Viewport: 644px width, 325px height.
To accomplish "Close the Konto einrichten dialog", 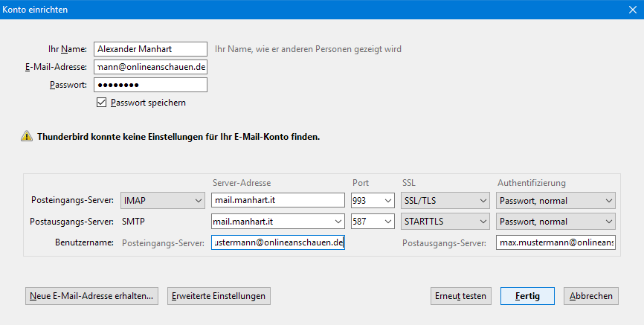I will (x=633, y=10).
